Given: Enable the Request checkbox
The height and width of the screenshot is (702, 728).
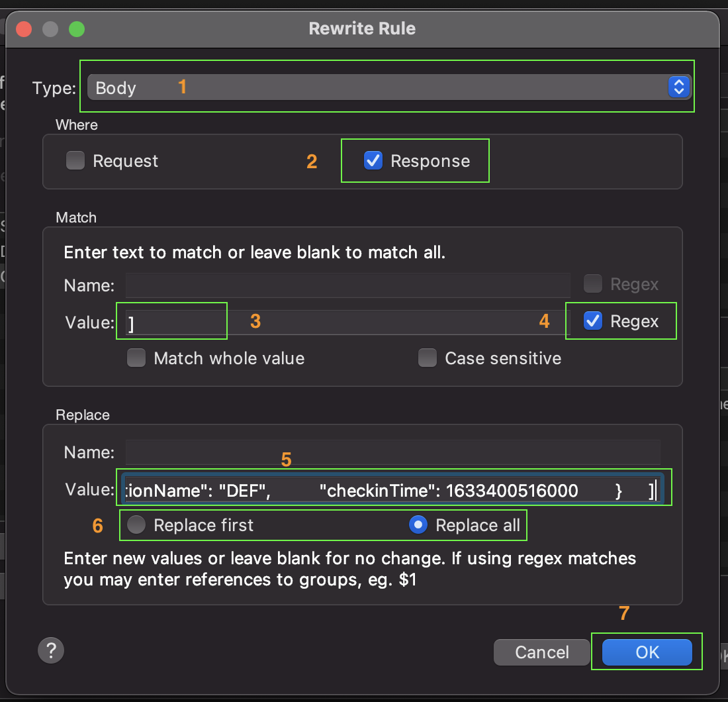Looking at the screenshot, I should pos(75,161).
